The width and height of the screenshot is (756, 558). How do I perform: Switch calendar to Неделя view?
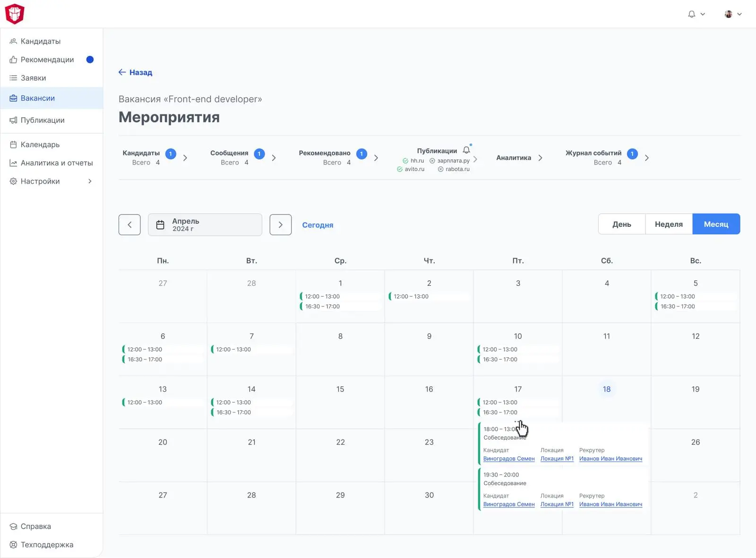pos(669,224)
